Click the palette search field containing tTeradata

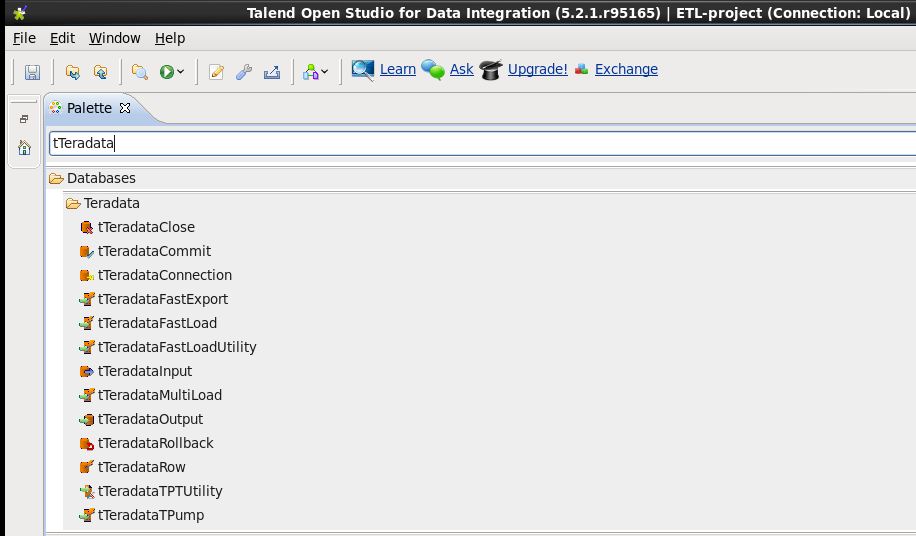pyautogui.click(x=483, y=143)
